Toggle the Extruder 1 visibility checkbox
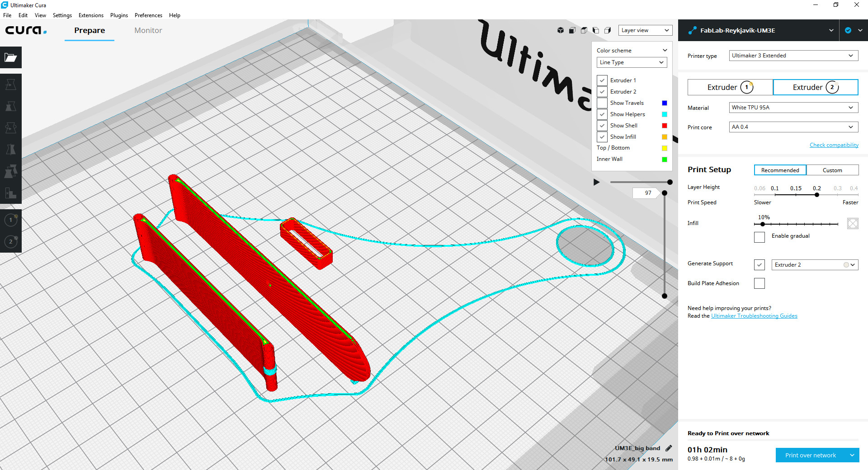Screen dimensions: 868x470 (602, 80)
